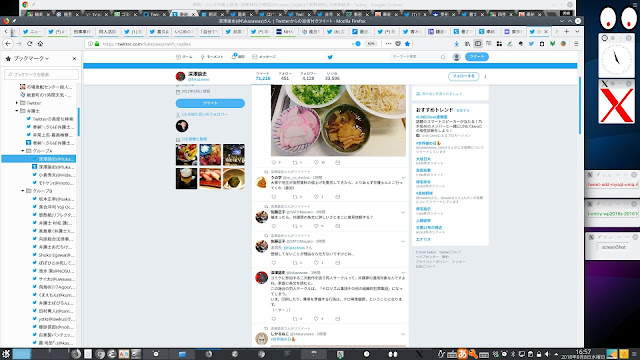Screen dimensions: 640x360
Task: Go back using Firefox back arrow
Action: coord(8,44)
